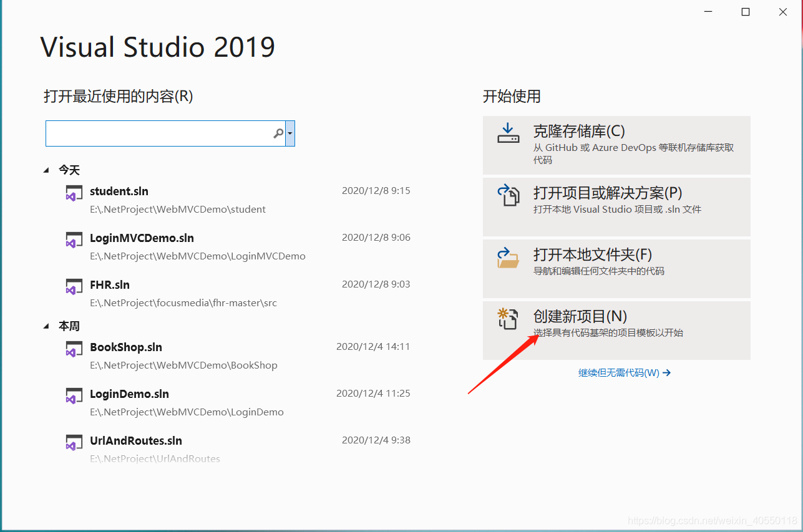The image size is (803, 532).
Task: Open the recent search box dropdown arrow
Action: 290,133
